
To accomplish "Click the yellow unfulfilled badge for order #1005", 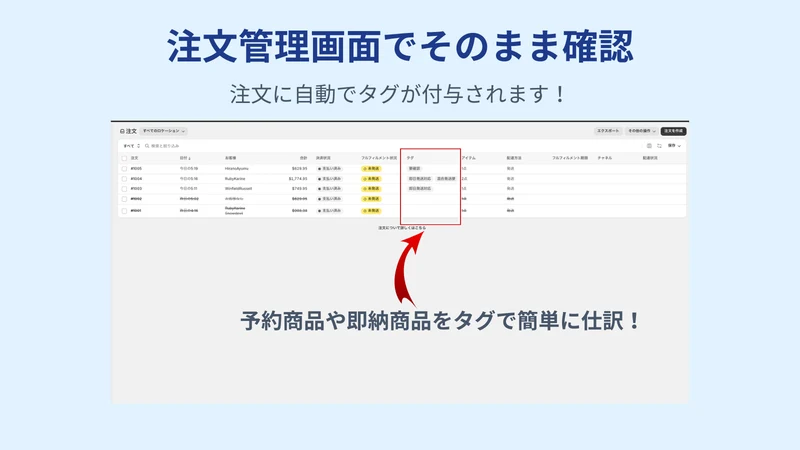I will 371,168.
